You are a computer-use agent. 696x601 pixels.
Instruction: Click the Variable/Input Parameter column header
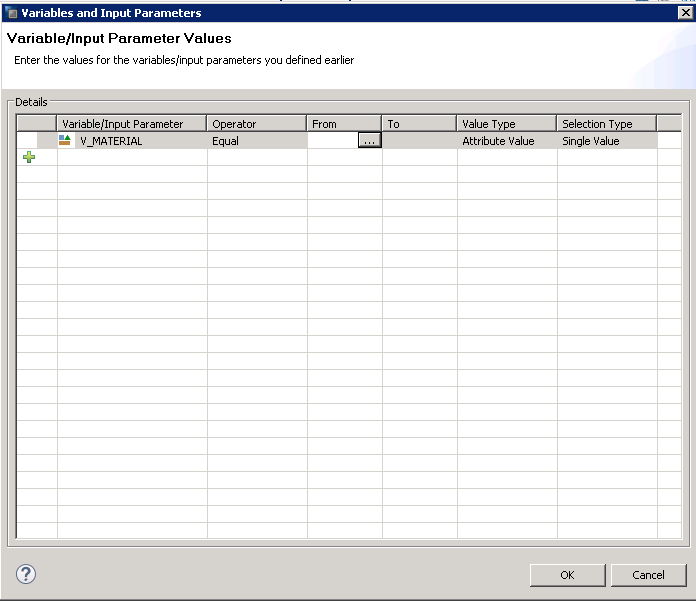[x=132, y=123]
